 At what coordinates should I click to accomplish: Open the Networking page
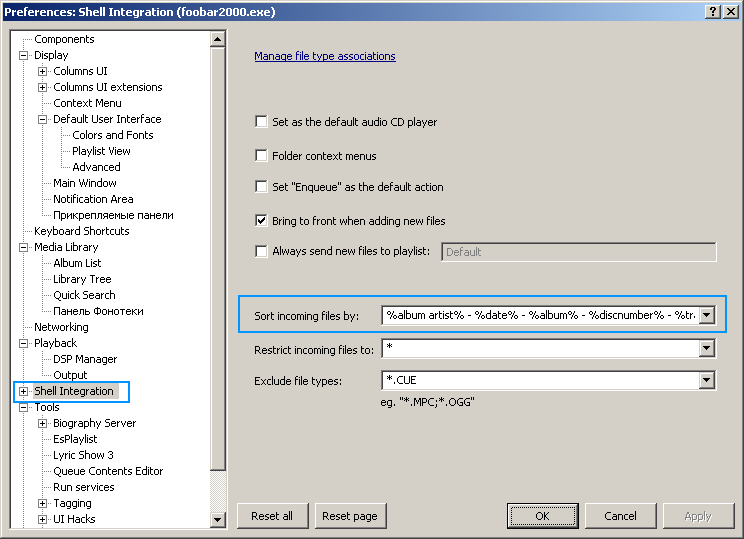click(61, 327)
